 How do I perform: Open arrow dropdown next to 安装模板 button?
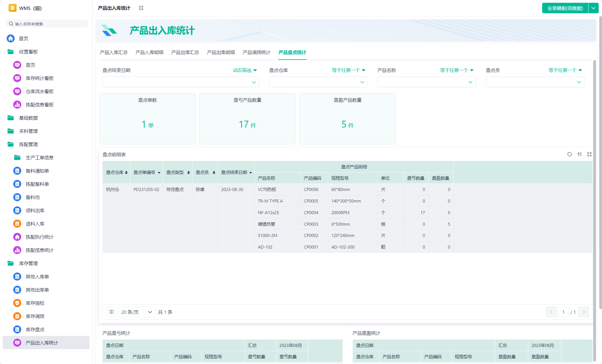(x=593, y=8)
